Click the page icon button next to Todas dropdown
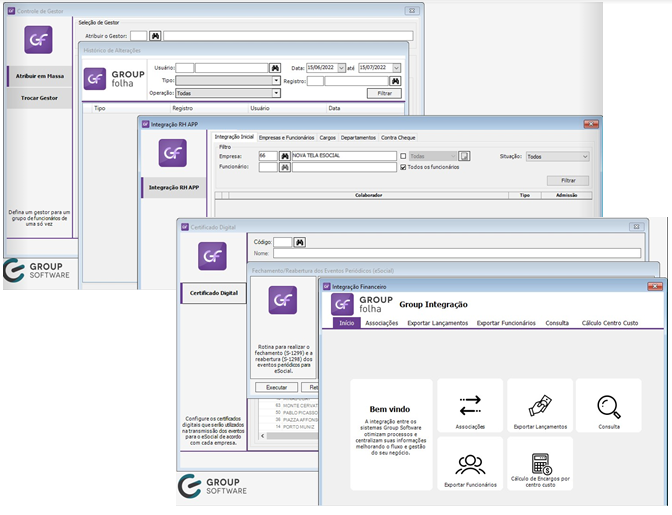Image resolution: width=672 pixels, height=515 pixels. [464, 156]
